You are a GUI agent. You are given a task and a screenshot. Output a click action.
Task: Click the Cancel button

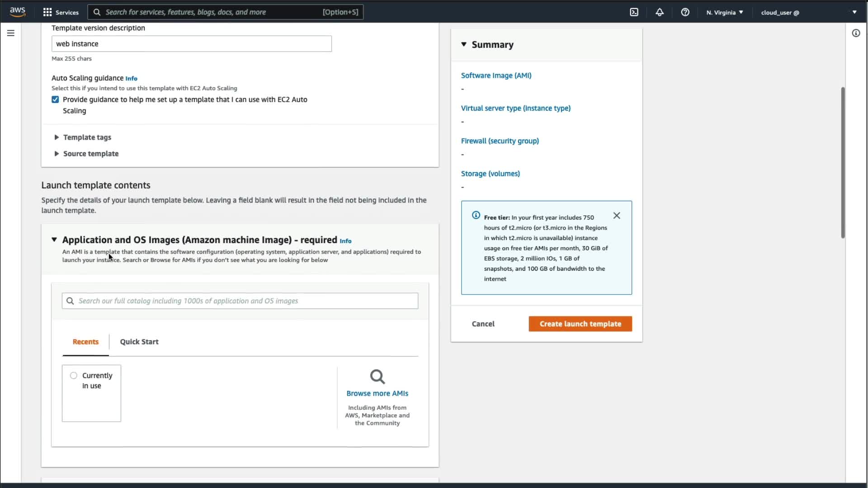(483, 324)
